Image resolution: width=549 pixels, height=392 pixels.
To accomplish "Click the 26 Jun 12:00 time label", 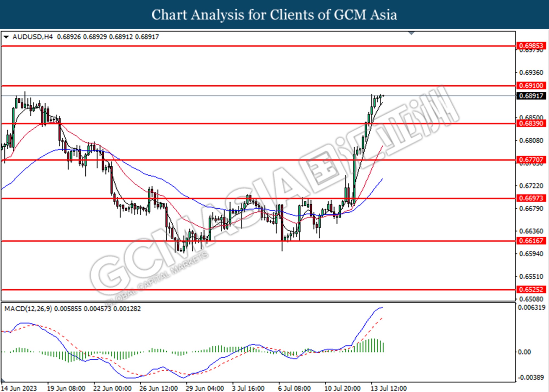I will (x=159, y=388).
